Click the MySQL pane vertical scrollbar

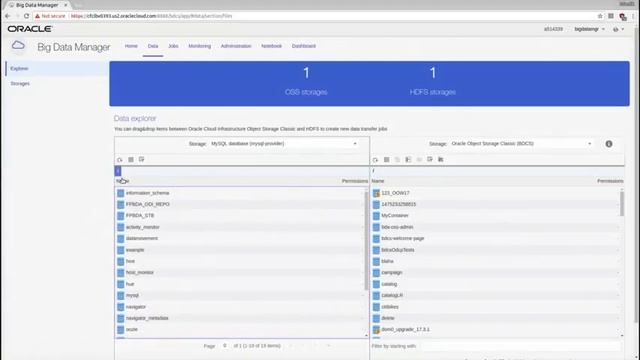[x=366, y=241]
